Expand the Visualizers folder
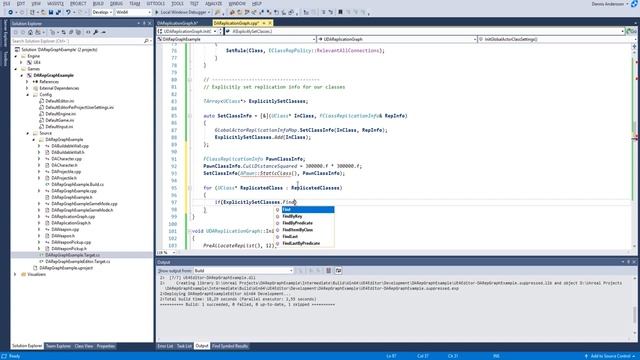Screen dimensions: 640x360 (x=16, y=275)
